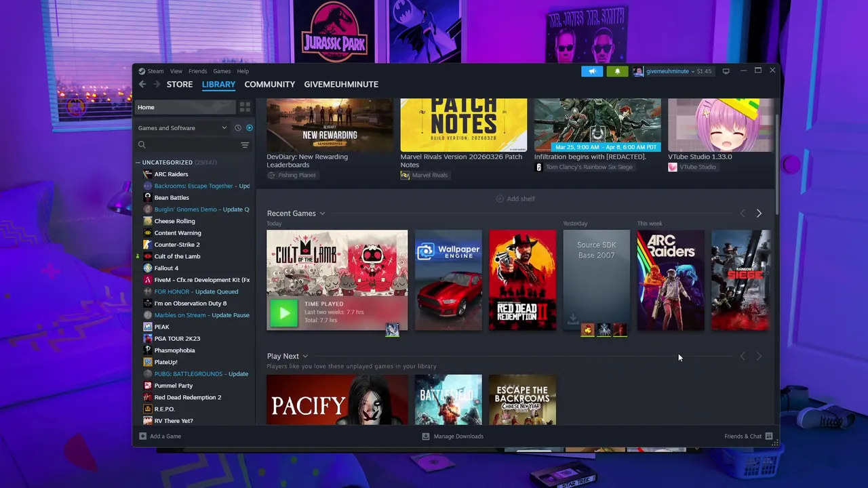The width and height of the screenshot is (868, 488).
Task: Open advanced filter icon in sidebar
Action: [245, 144]
